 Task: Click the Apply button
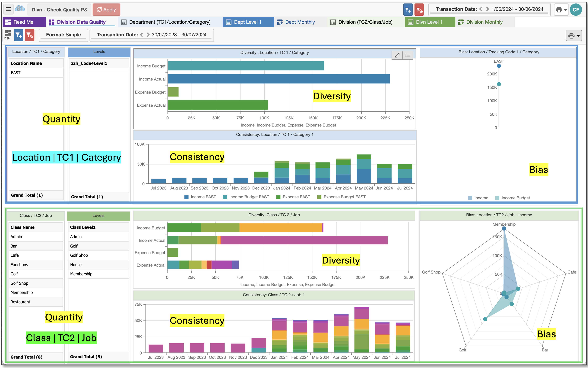click(x=106, y=10)
